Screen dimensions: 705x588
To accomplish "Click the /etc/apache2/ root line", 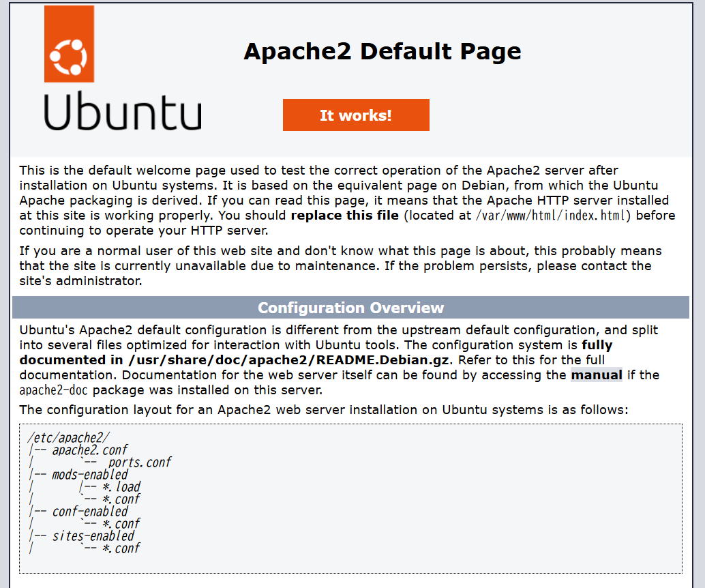I will coord(68,438).
